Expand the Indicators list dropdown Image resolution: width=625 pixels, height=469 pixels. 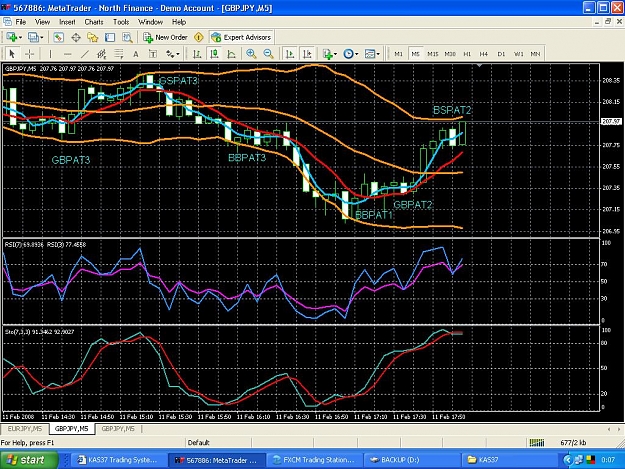[x=335, y=54]
